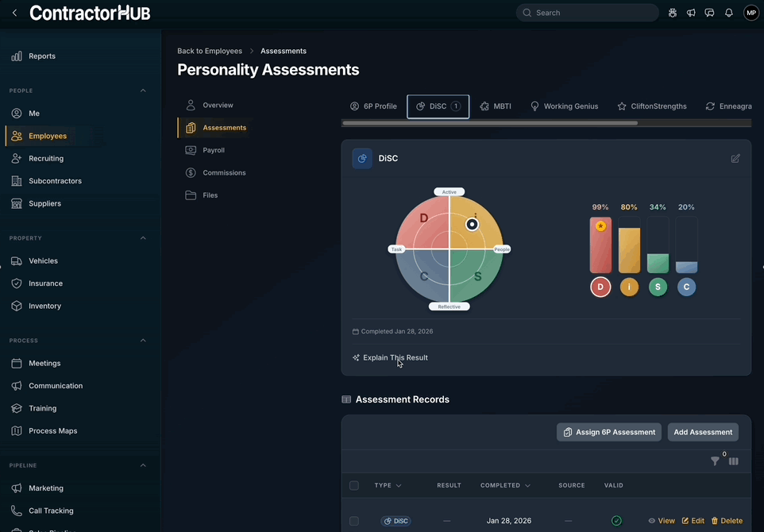Open the TYPE column sort dropdown
Viewport: 764px width, 532px height.
pos(398,485)
